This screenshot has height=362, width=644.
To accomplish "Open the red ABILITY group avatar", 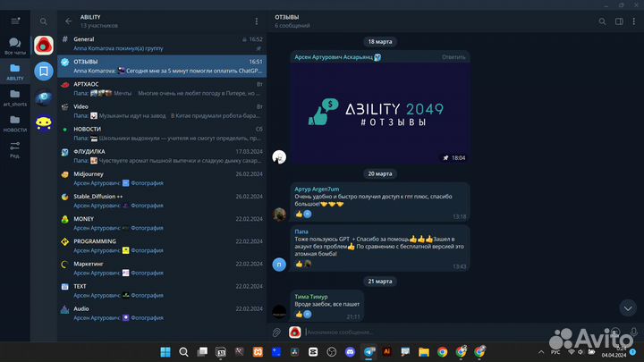I will coord(44,46).
